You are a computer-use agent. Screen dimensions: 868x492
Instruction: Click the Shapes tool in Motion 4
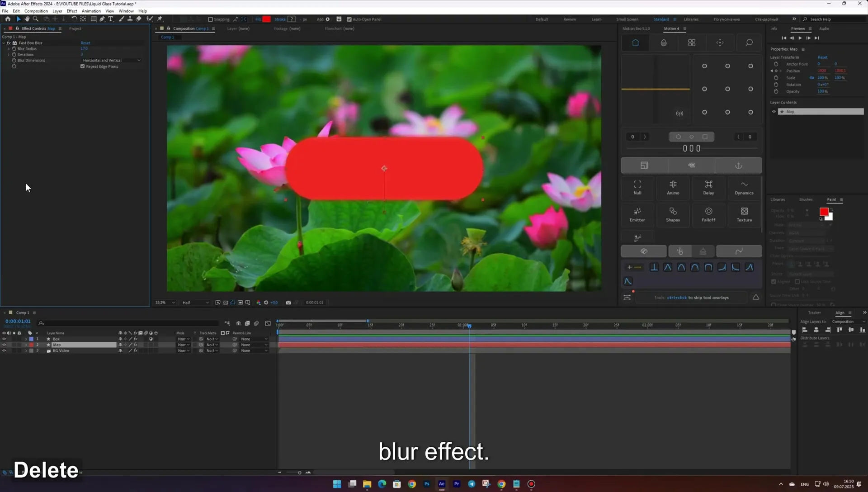(673, 214)
